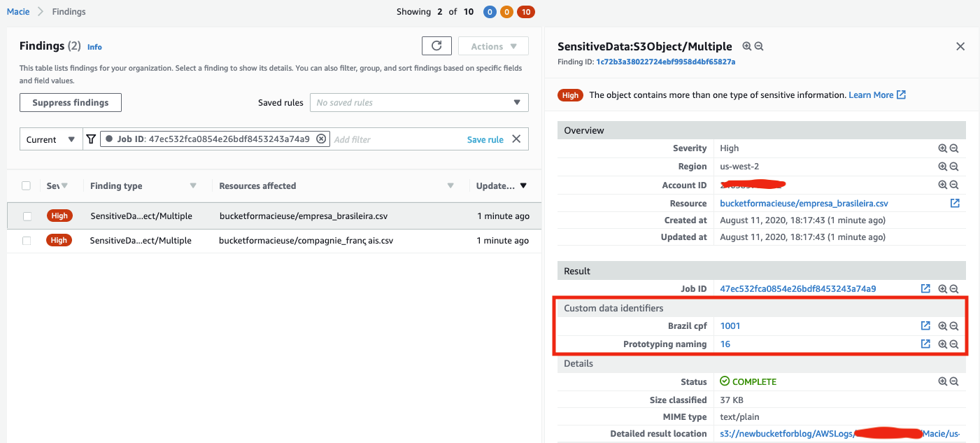The height and width of the screenshot is (443, 980).
Task: Remove the Job ID filter chip
Action: 321,139
